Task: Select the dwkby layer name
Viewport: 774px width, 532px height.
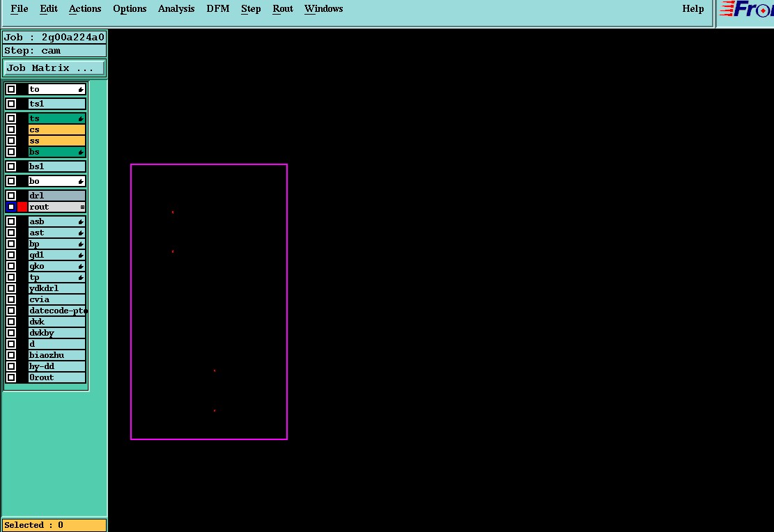Action: [x=56, y=333]
